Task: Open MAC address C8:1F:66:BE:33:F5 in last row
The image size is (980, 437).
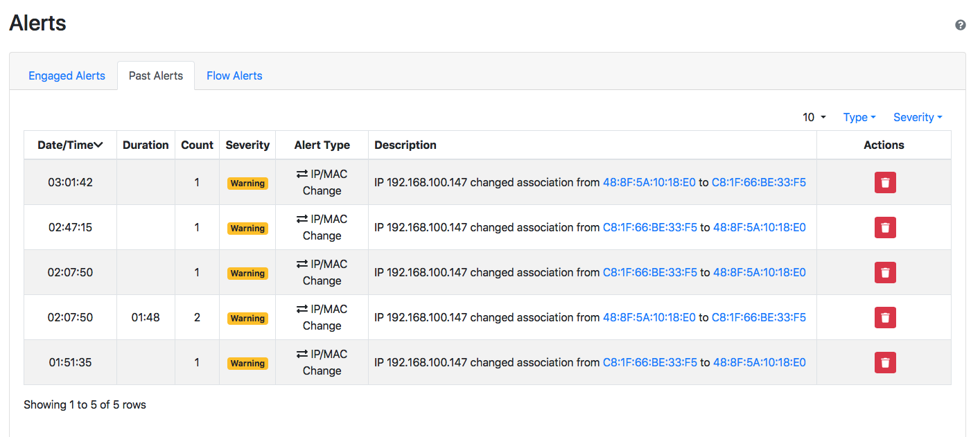Action: tap(650, 362)
